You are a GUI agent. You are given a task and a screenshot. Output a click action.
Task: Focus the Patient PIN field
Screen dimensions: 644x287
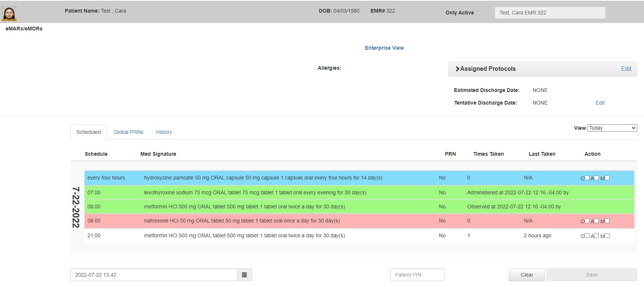417,275
